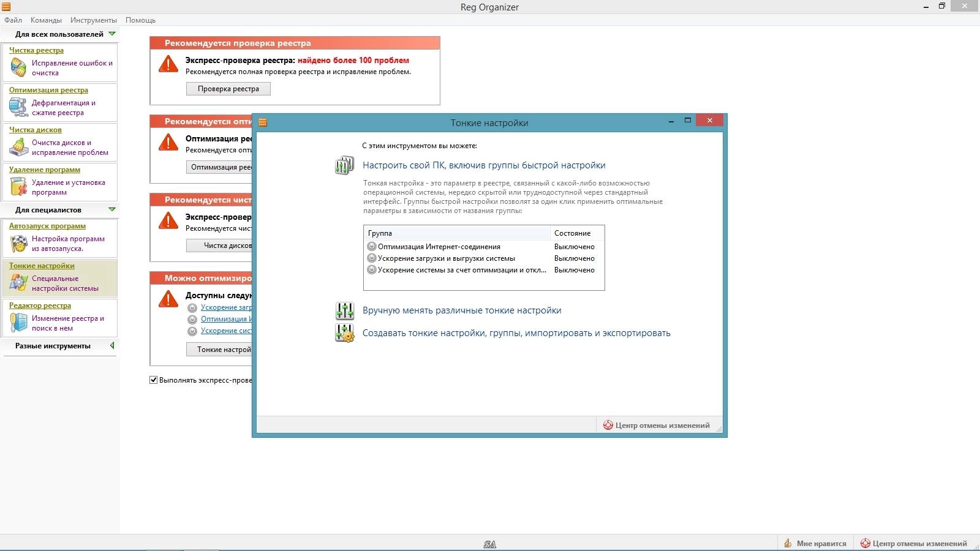Click the Reg Organizer app icon in title bar
Viewport: 980px width, 551px height.
6,6
